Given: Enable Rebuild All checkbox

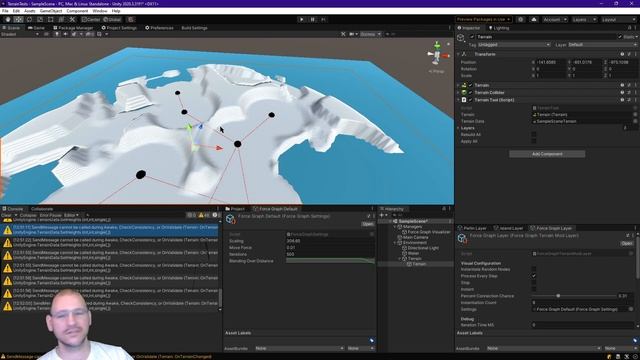Looking at the screenshot, I should tap(534, 134).
